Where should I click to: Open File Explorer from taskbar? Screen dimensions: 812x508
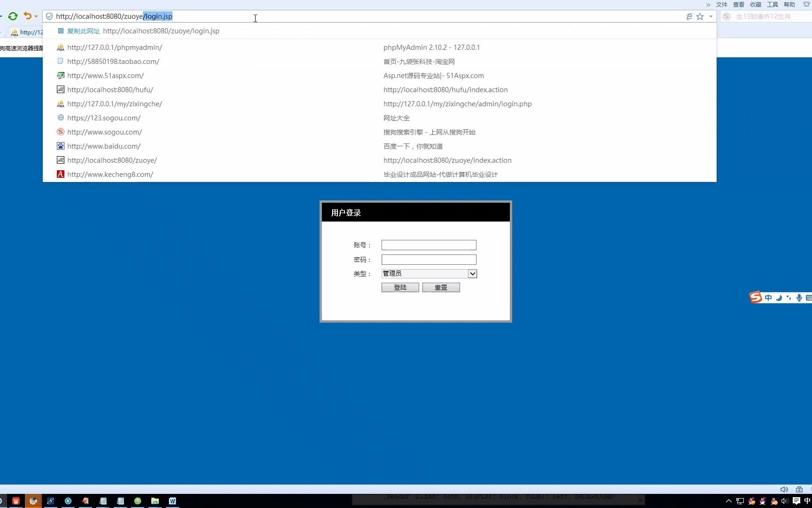[x=155, y=501]
